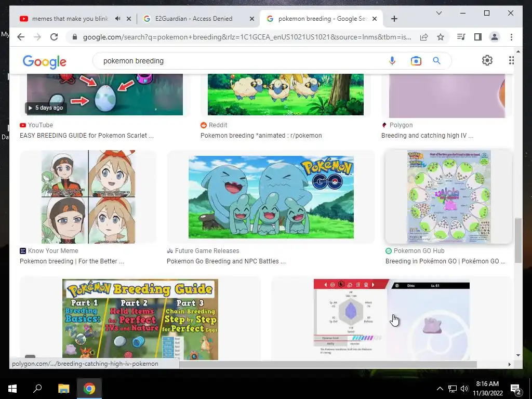Reload the current page

point(54,37)
